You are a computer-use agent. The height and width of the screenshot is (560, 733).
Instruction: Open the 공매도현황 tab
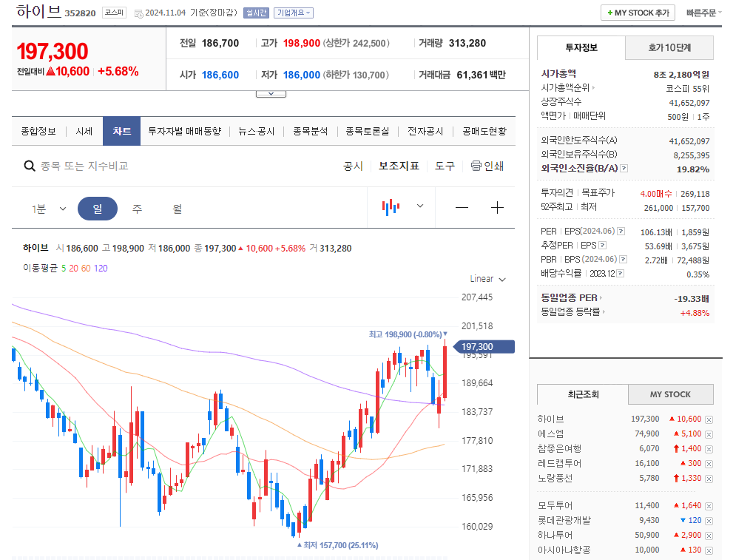pos(484,132)
